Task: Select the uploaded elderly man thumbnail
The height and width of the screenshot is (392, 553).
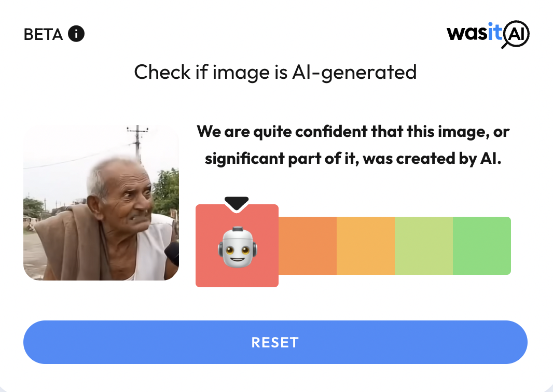Action: tap(101, 203)
